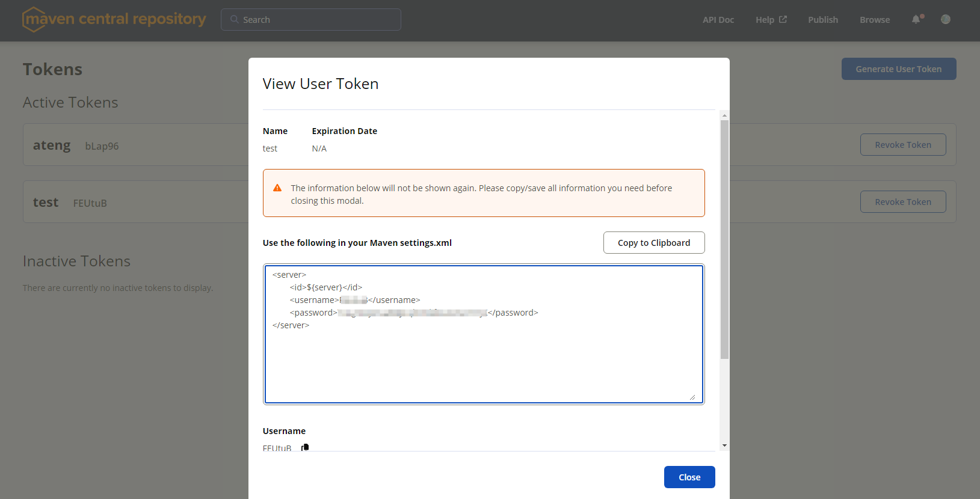The image size is (980, 499).
Task: Open the API Doc menu item
Action: coord(718,20)
